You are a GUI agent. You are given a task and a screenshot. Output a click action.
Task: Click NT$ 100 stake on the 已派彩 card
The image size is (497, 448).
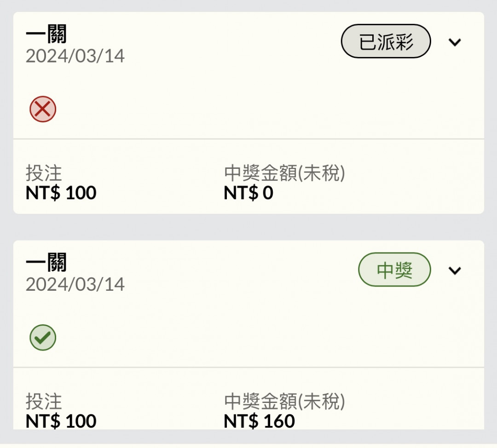tap(61, 193)
